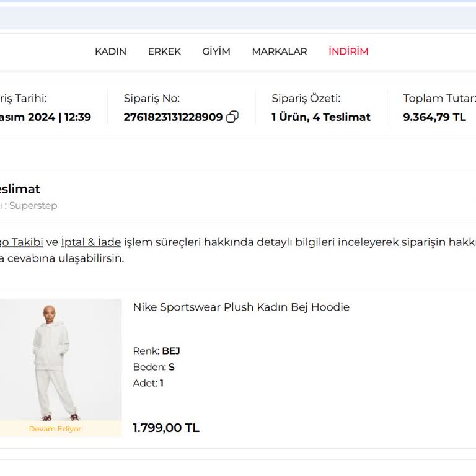
Task: Click the '1 Ürün, 4 Teslimat' summary
Action: tap(320, 117)
